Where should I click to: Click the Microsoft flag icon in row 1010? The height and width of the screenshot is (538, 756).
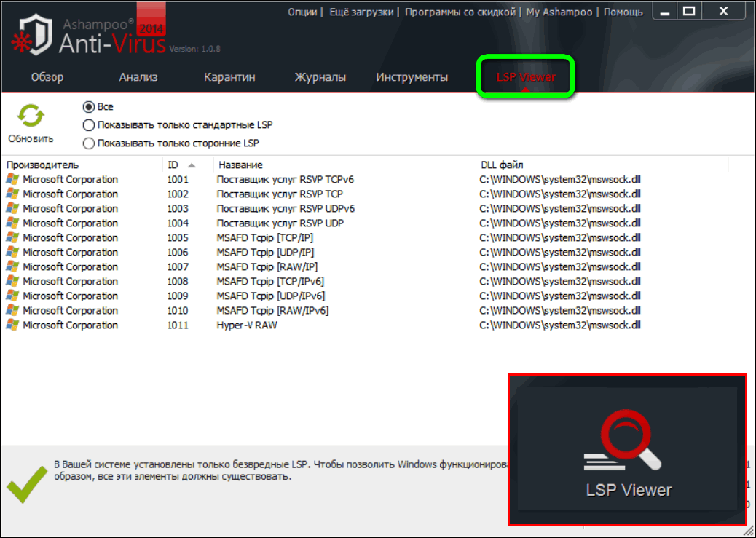click(x=12, y=310)
